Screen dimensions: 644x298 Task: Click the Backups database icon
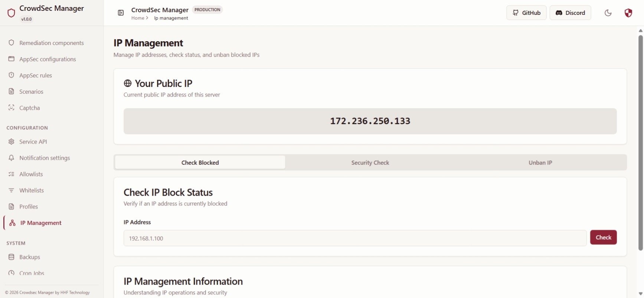click(12, 257)
